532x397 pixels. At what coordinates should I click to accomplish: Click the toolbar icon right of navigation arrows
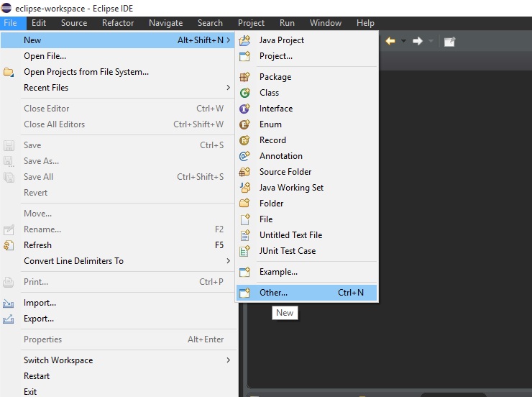(449, 42)
